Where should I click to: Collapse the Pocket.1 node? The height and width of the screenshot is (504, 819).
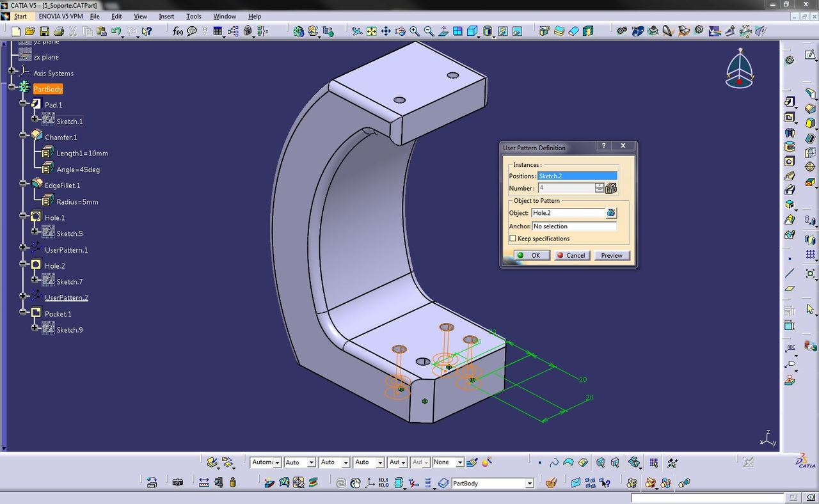point(23,311)
